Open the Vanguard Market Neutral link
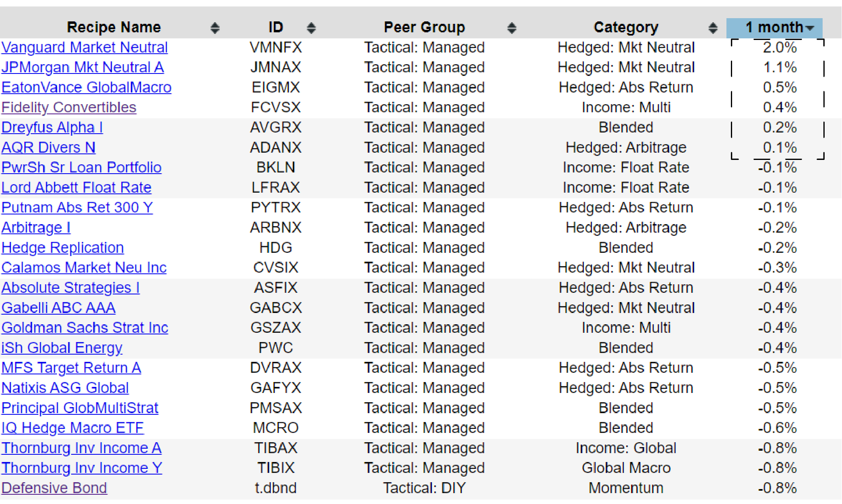 [84, 48]
